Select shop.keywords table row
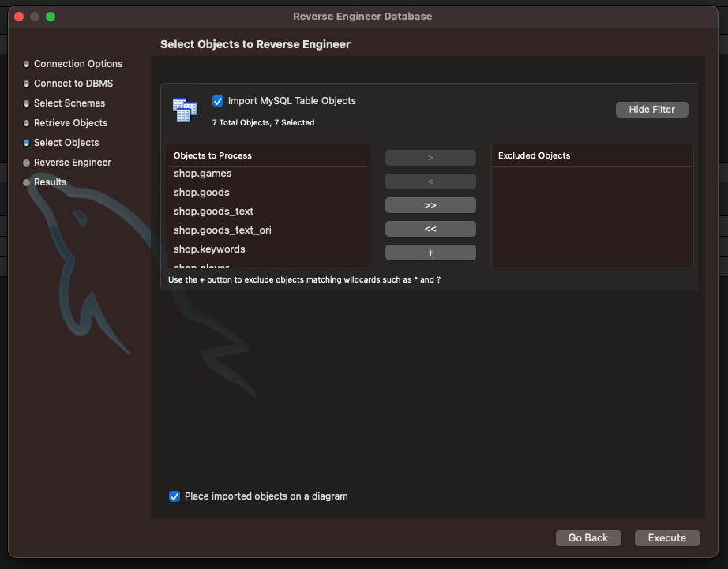The height and width of the screenshot is (569, 728). pos(268,249)
